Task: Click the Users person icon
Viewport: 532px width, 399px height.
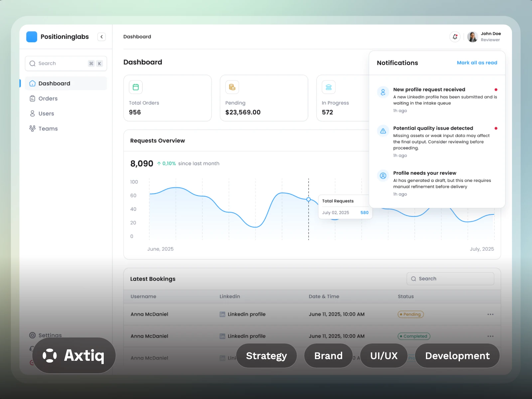Action: point(32,113)
